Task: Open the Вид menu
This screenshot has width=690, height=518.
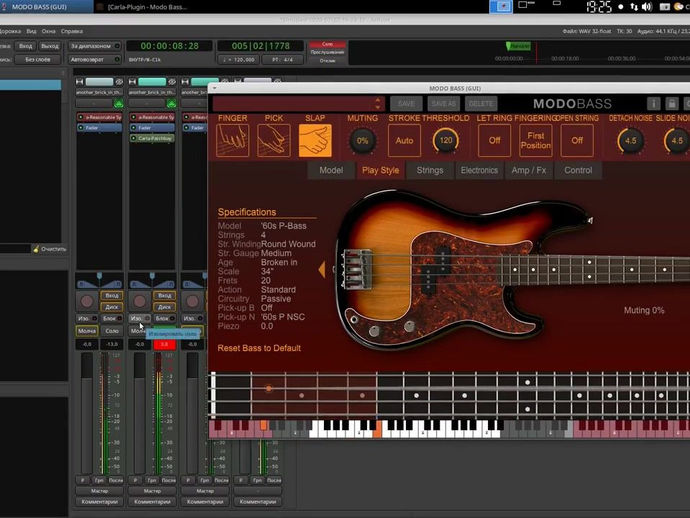Action: click(x=31, y=31)
